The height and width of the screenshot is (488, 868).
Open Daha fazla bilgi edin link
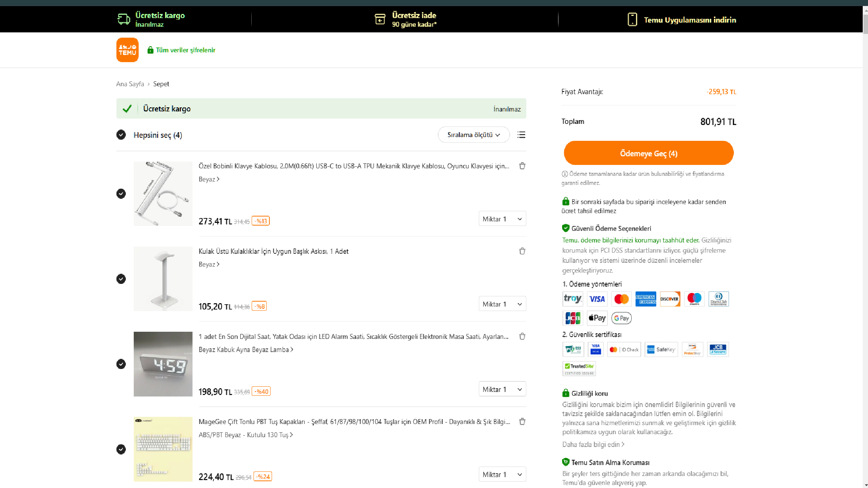pyautogui.click(x=593, y=444)
